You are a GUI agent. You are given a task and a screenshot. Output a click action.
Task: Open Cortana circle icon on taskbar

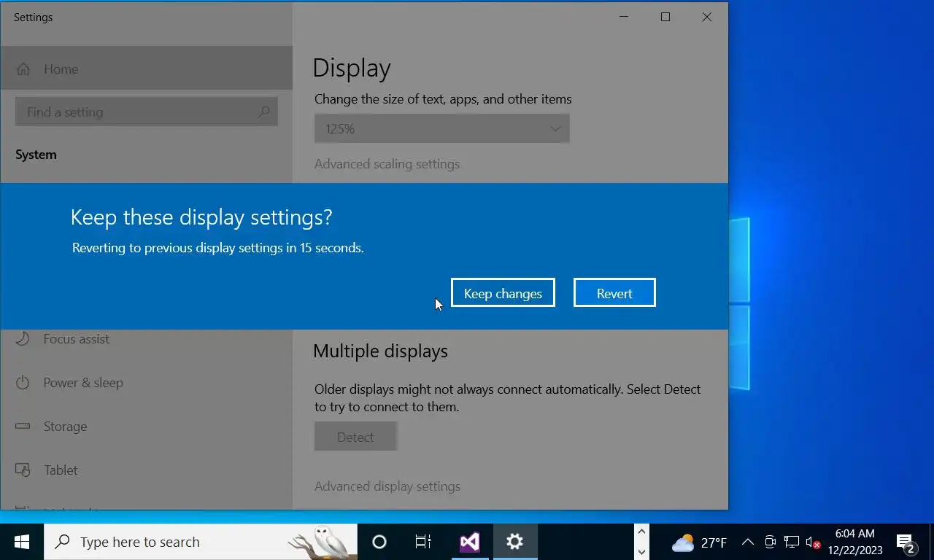[379, 542]
